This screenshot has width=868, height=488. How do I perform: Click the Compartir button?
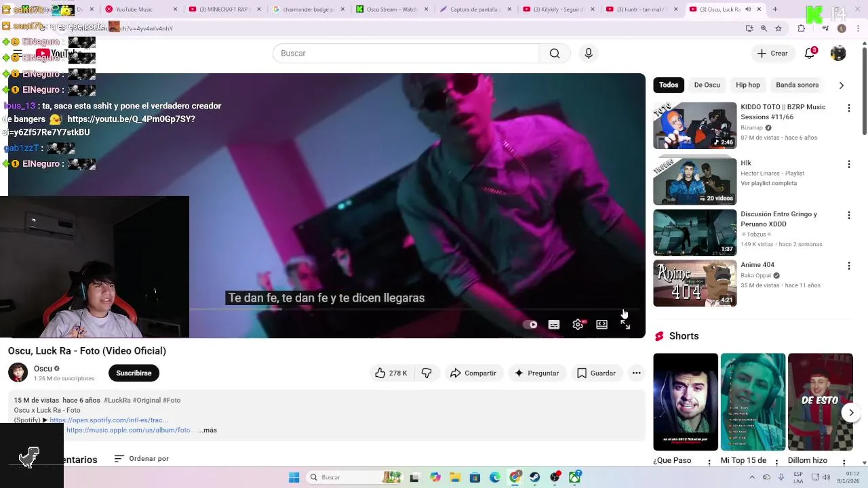pos(473,373)
